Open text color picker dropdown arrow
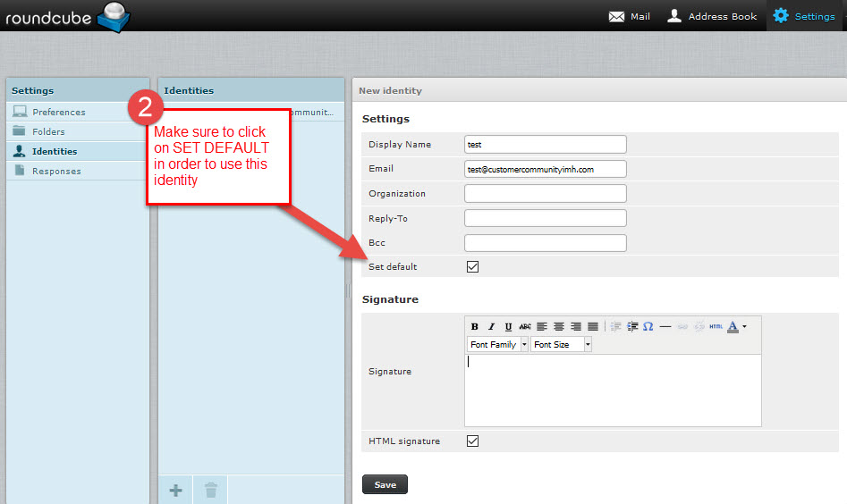This screenshot has width=847, height=504. (x=744, y=327)
